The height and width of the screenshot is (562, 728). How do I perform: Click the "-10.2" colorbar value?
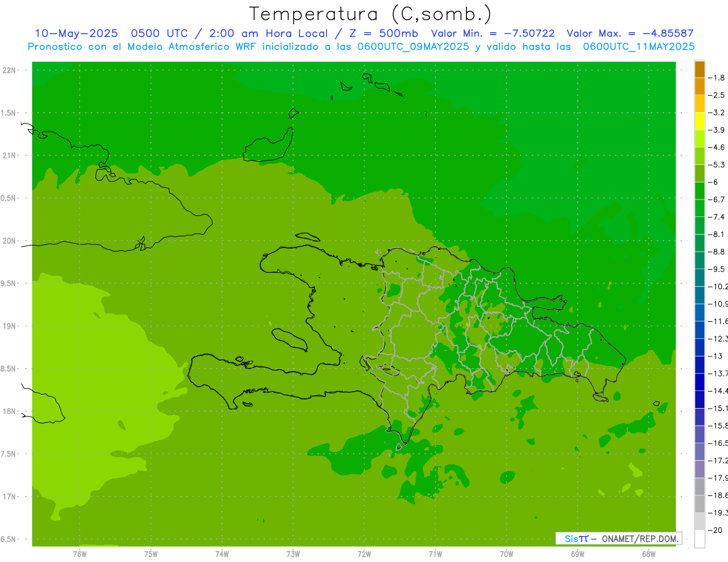[718, 286]
